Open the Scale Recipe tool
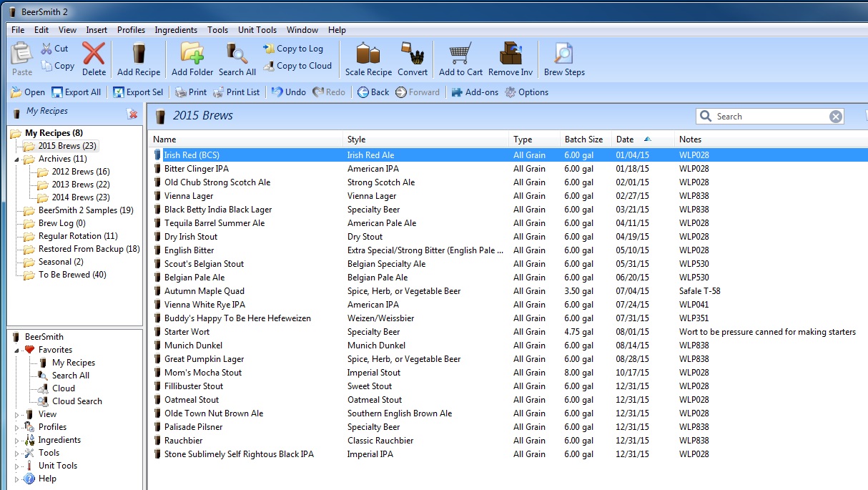The width and height of the screenshot is (868, 490). tap(368, 59)
